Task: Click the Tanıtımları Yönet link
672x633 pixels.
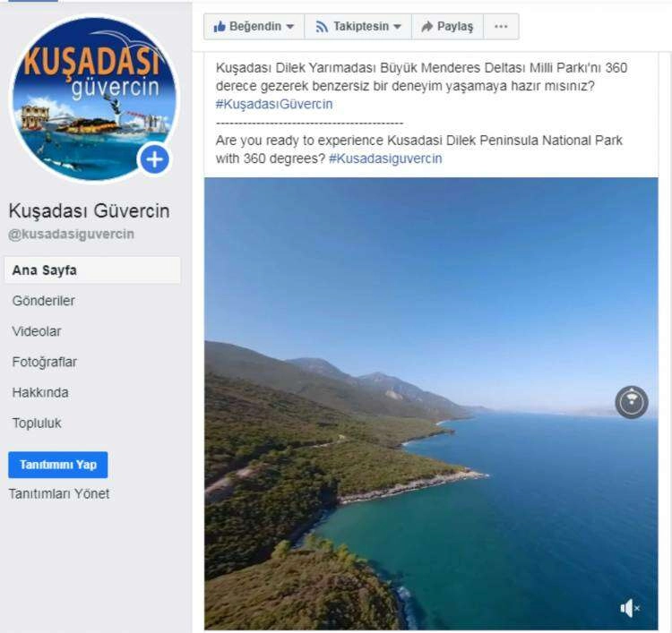Action: [59, 494]
